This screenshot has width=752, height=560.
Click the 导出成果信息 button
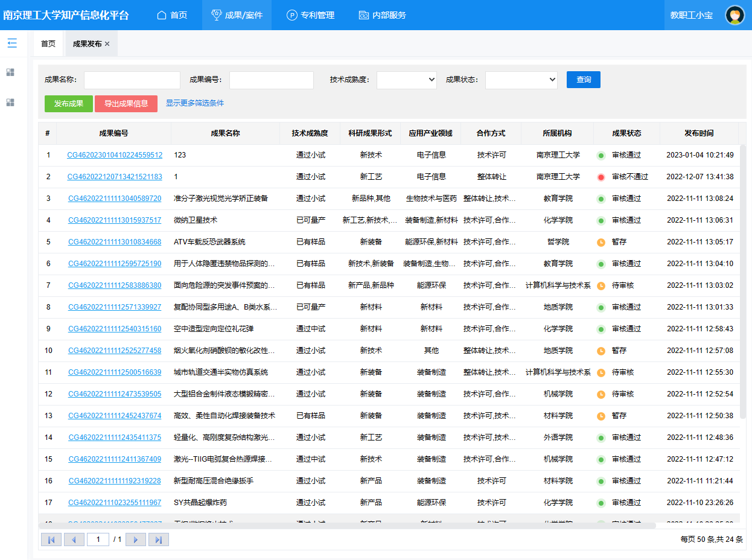point(126,104)
